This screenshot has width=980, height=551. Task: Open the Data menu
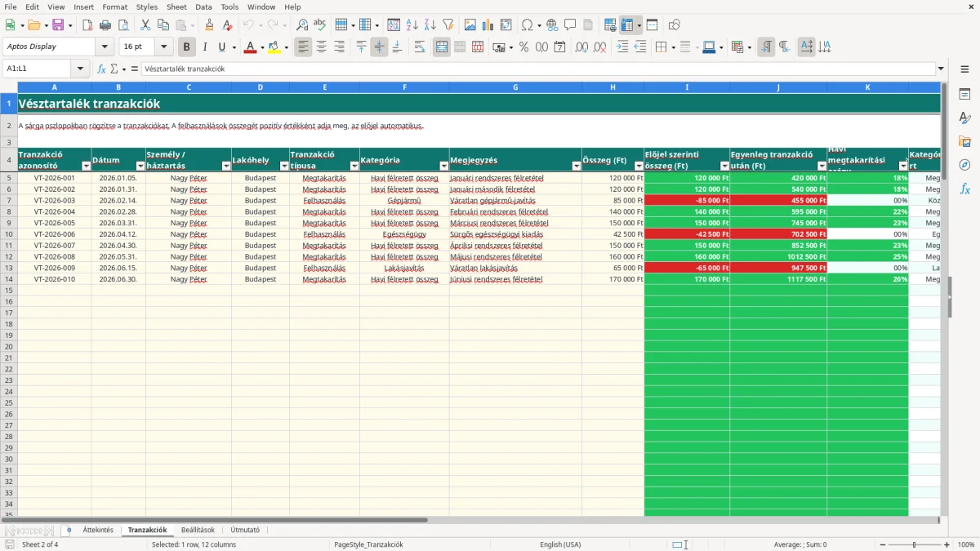[x=204, y=7]
